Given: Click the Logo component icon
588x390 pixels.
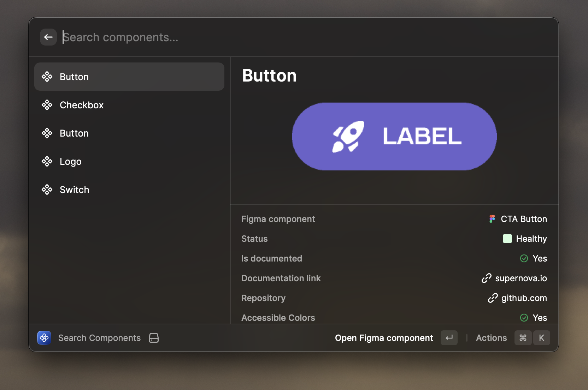Looking at the screenshot, I should point(47,162).
